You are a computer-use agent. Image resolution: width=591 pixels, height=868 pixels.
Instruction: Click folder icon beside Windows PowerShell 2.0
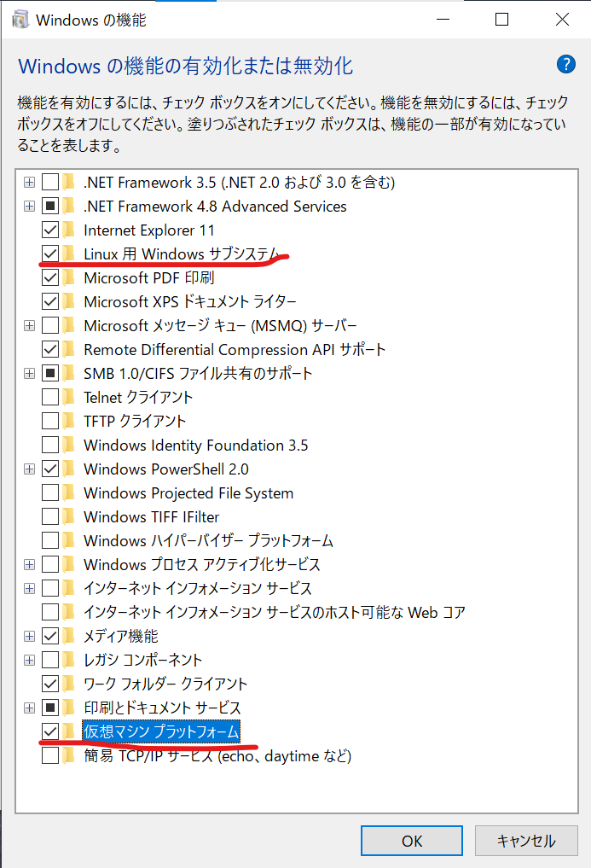point(68,469)
